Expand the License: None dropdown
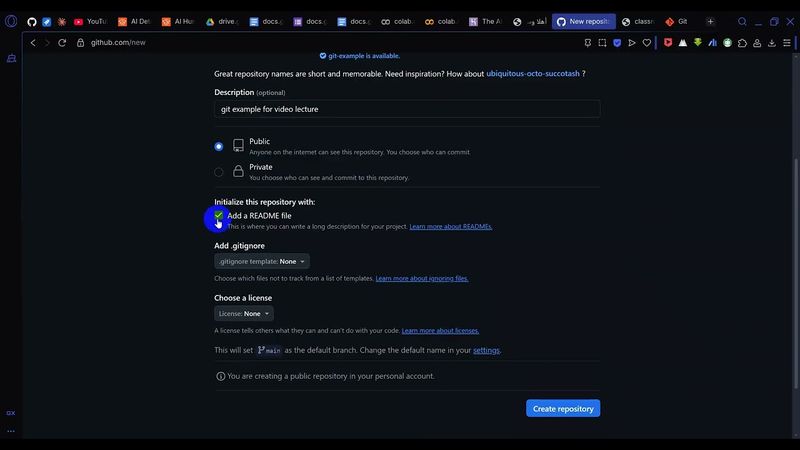The width and height of the screenshot is (800, 450). click(243, 314)
